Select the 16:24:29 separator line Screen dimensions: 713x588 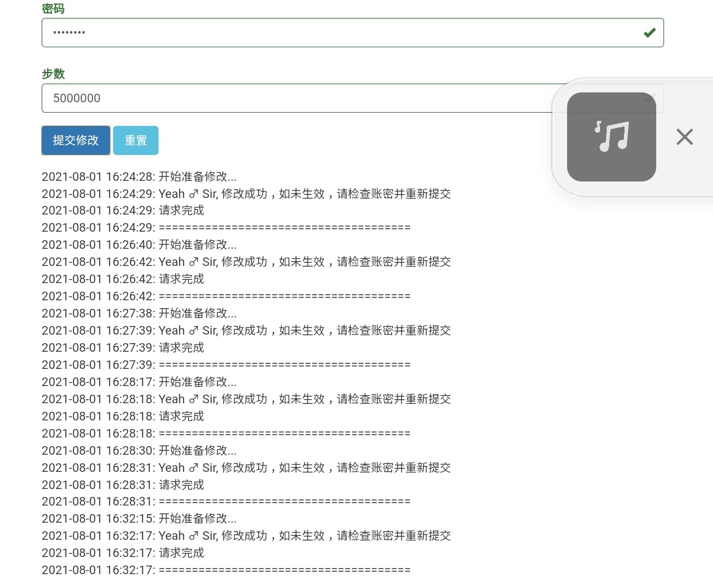coord(226,228)
